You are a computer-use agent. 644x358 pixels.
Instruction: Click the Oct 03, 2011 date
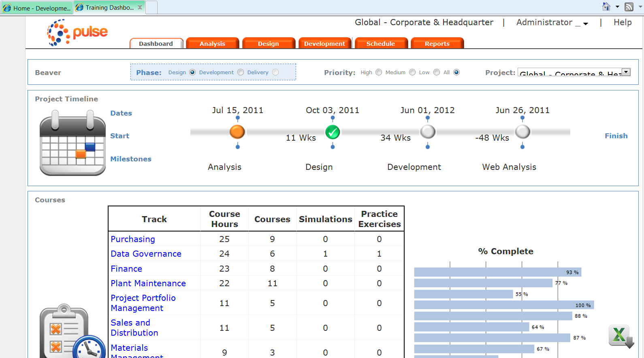[333, 110]
